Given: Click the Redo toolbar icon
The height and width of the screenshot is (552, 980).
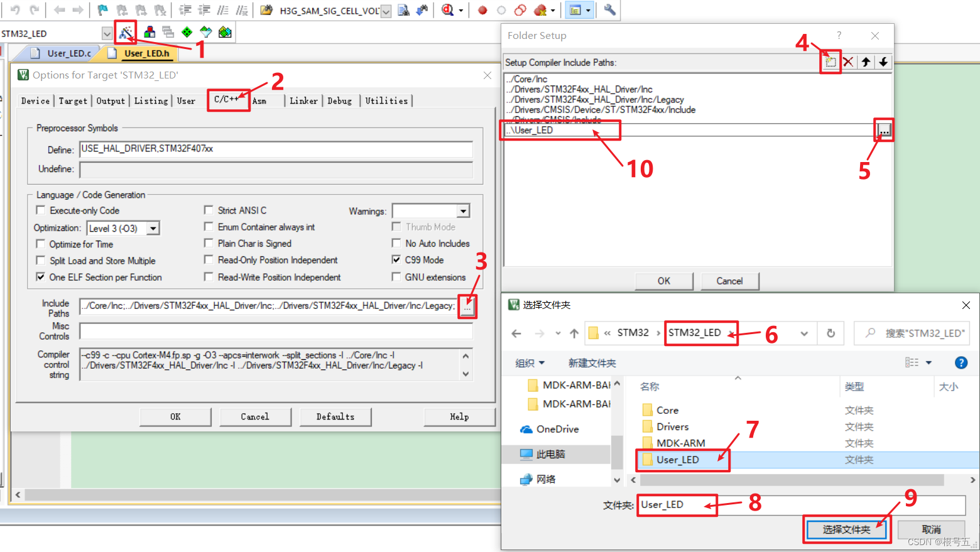Looking at the screenshot, I should tap(35, 10).
